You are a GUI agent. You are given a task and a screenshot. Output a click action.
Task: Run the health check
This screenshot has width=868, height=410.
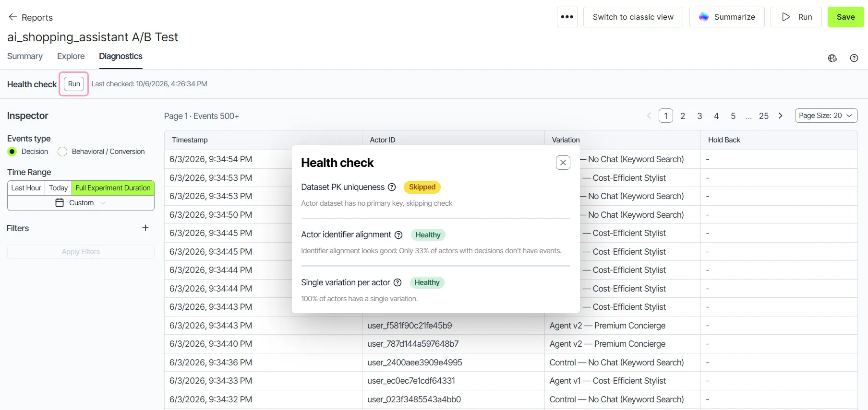coord(74,84)
